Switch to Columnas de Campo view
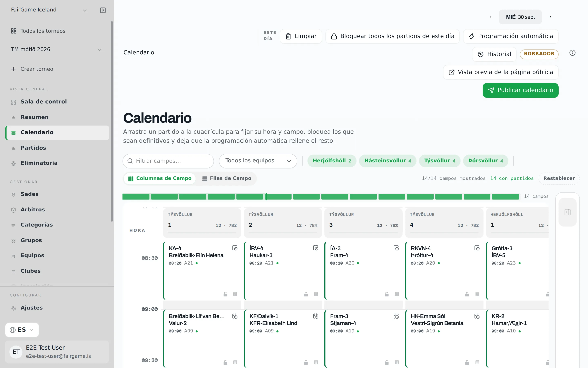Screen dimensions: 588x368 [160, 178]
